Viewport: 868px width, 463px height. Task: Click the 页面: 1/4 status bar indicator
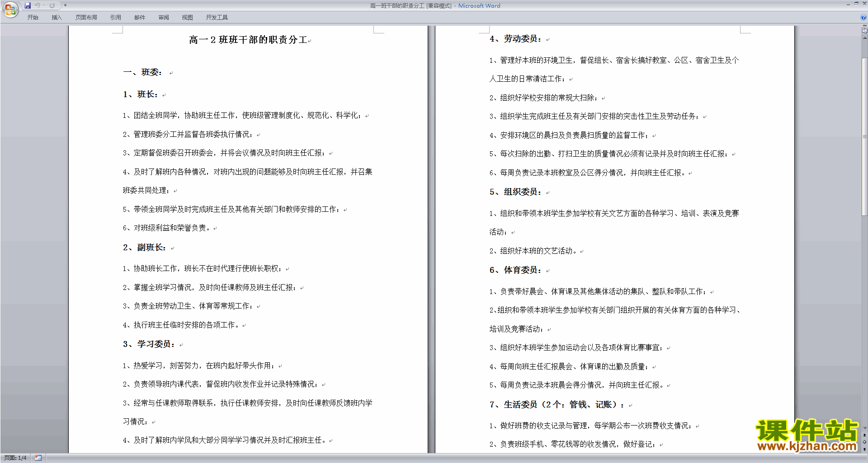click(x=15, y=458)
